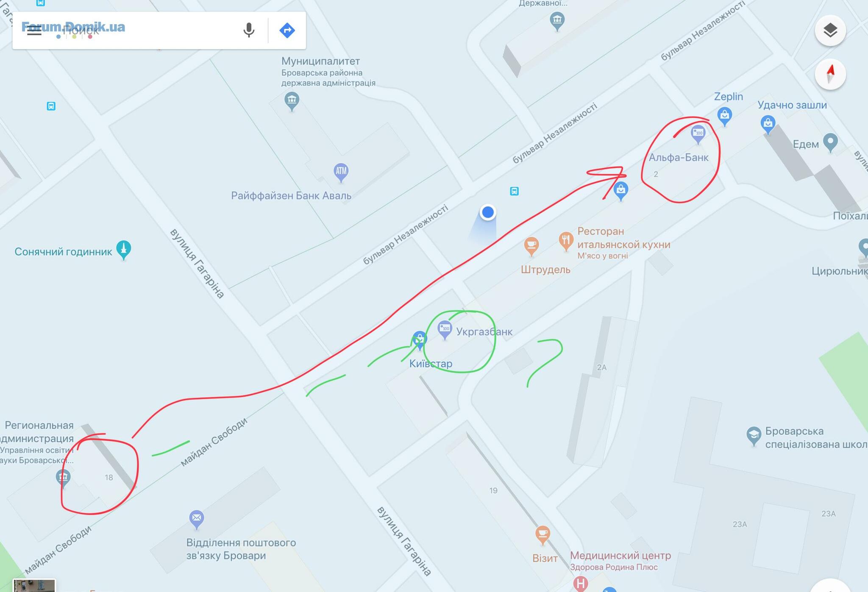Click the Сонячний годинник landmark pin
The image size is (868, 592).
tap(123, 250)
